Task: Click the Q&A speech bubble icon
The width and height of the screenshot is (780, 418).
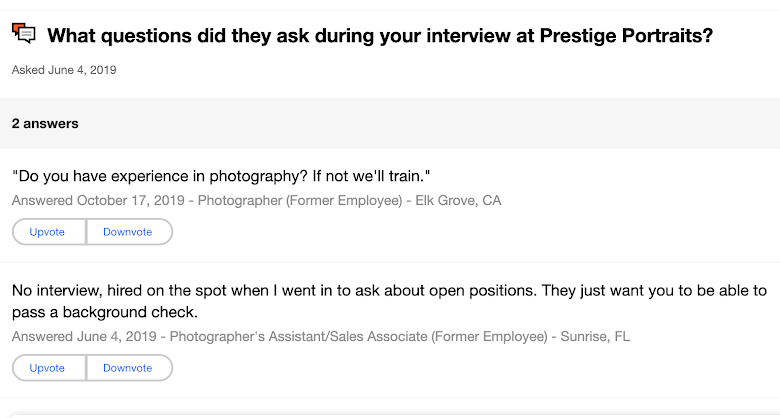Action: click(x=24, y=34)
